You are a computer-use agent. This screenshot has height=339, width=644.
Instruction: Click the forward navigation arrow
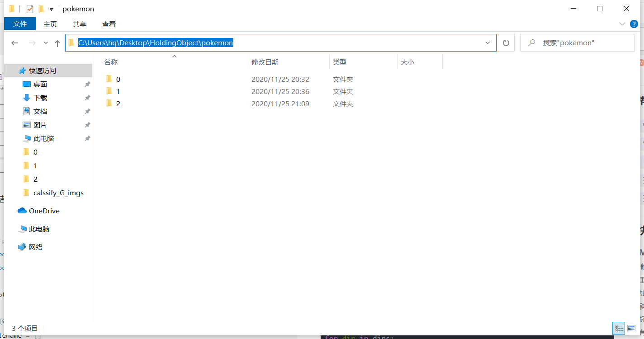(32, 43)
